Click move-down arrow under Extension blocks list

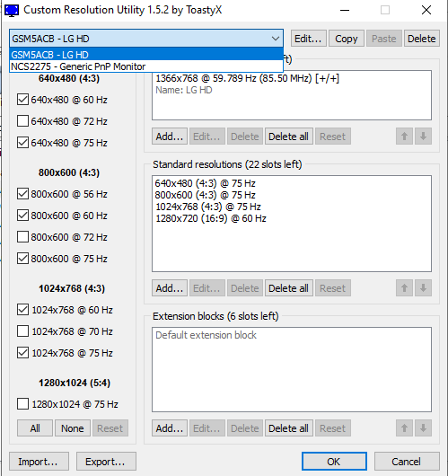423,428
